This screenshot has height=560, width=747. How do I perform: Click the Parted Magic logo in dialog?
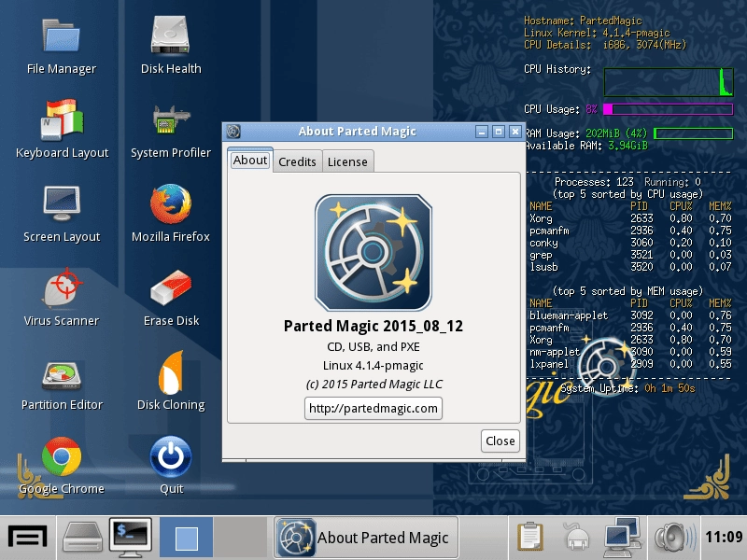point(373,252)
